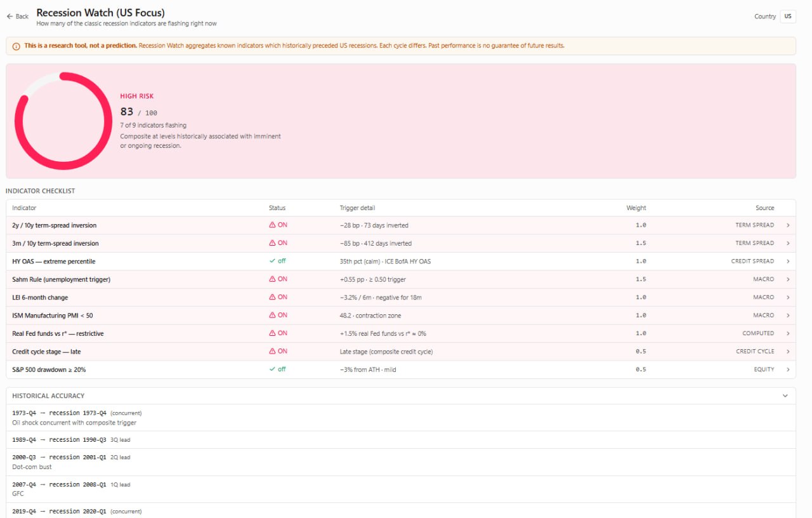This screenshot has height=518, width=812.
Task: Click the risk score donut gauge
Action: click(63, 121)
